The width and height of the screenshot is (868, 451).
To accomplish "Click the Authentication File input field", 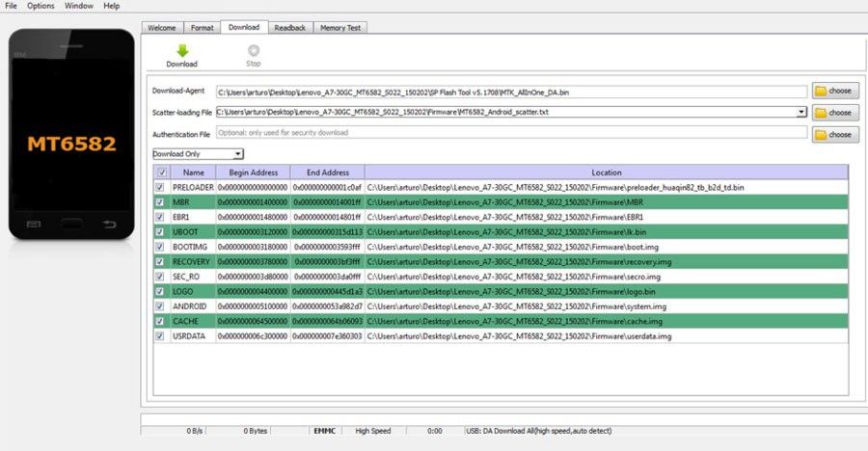I will coord(511,133).
